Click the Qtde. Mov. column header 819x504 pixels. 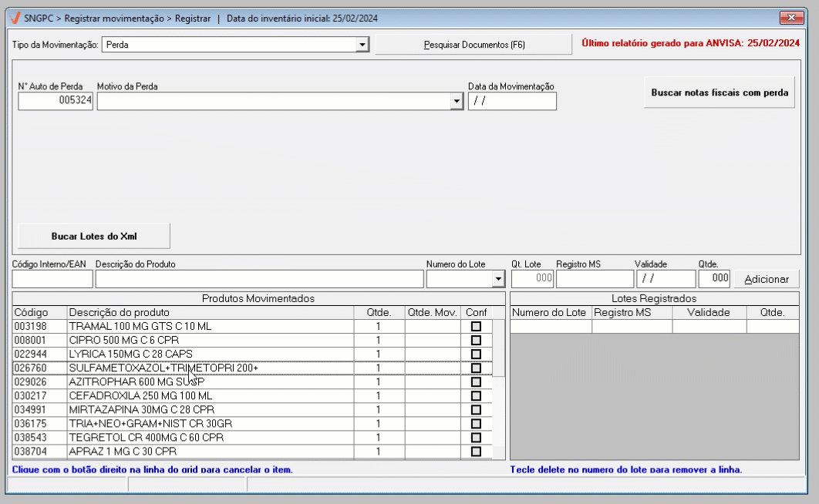432,313
